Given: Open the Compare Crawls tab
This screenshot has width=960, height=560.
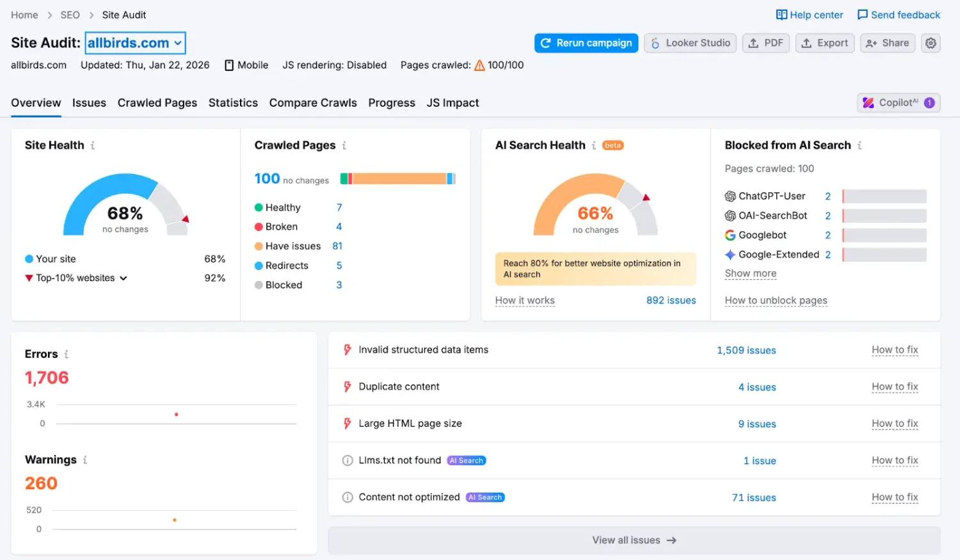Looking at the screenshot, I should [313, 102].
